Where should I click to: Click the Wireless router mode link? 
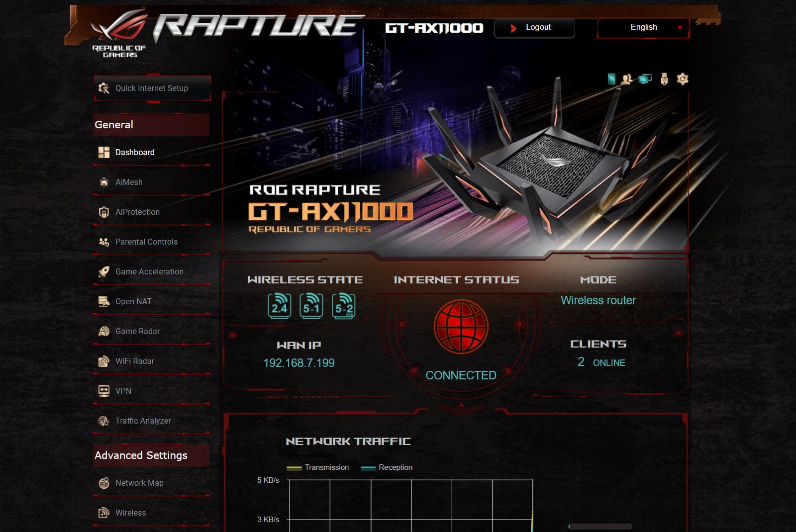pos(598,300)
